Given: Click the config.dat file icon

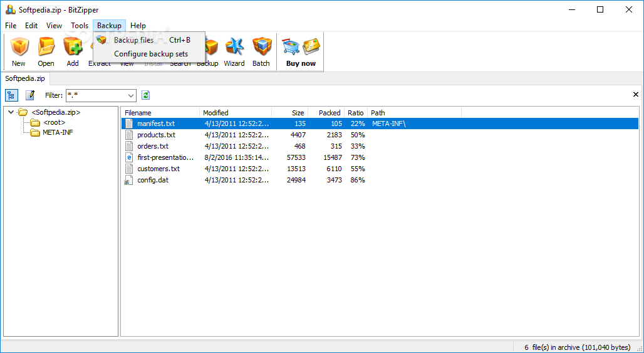Looking at the screenshot, I should coord(129,180).
